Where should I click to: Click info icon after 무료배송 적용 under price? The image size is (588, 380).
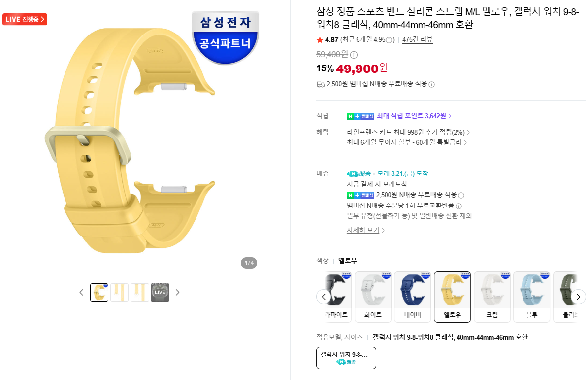[x=431, y=84]
